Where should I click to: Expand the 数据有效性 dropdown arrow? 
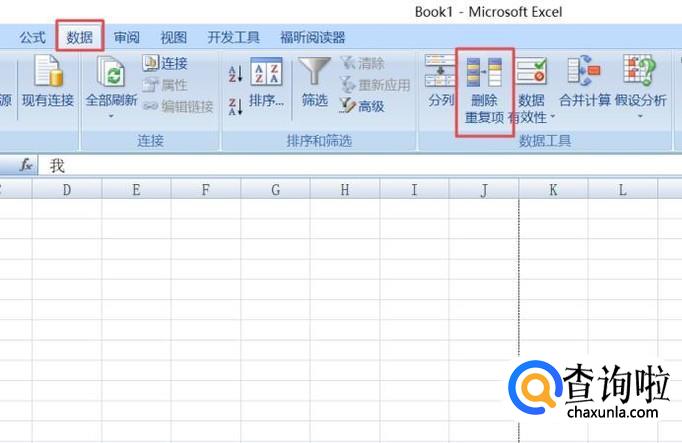pos(553,116)
